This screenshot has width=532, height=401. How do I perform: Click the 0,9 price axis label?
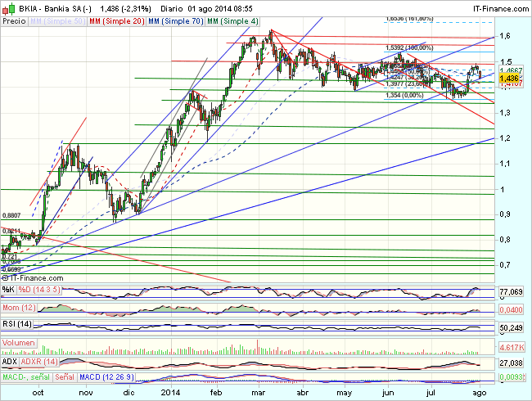[505, 214]
